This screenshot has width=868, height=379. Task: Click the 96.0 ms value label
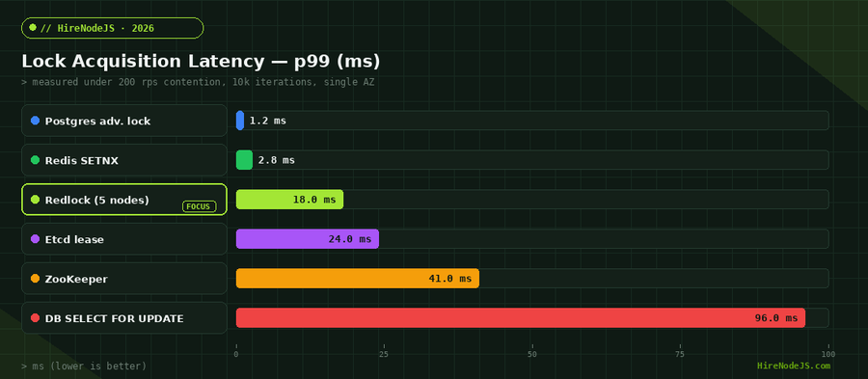[x=776, y=318]
